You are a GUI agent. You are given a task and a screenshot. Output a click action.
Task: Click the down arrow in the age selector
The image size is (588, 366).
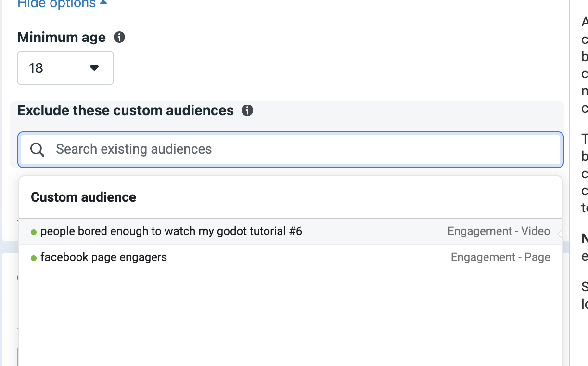point(94,68)
